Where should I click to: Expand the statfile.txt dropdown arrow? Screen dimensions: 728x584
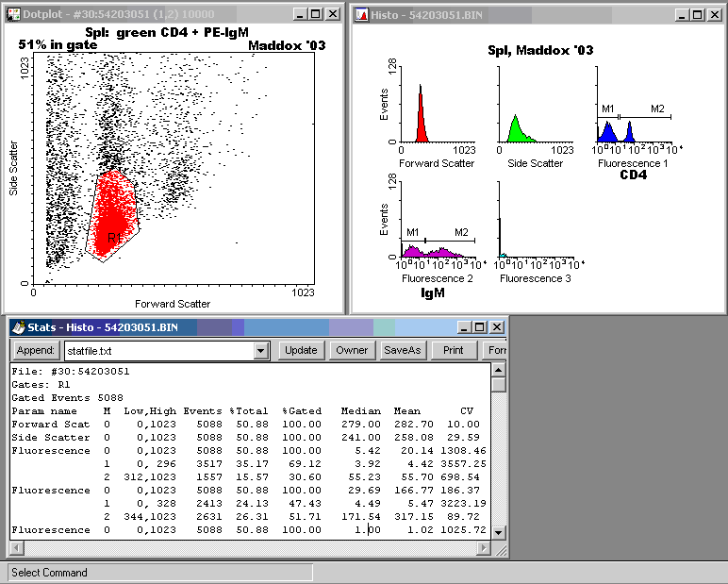tap(261, 351)
